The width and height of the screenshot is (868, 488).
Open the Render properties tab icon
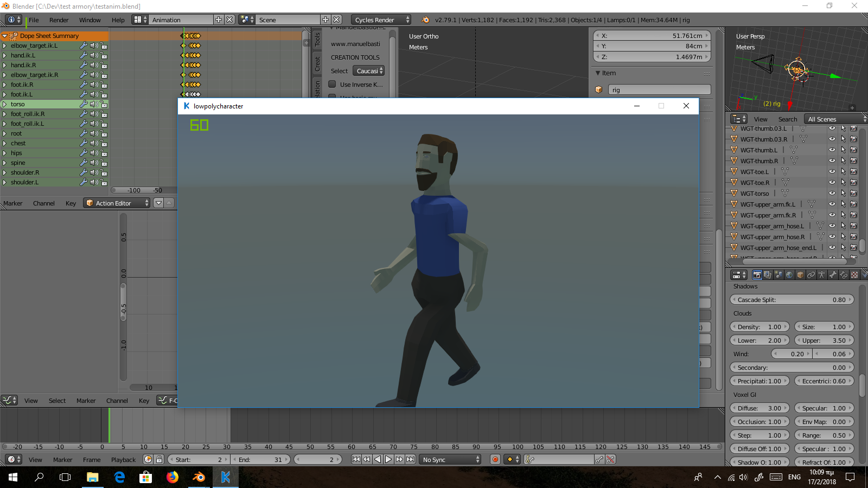(x=757, y=275)
